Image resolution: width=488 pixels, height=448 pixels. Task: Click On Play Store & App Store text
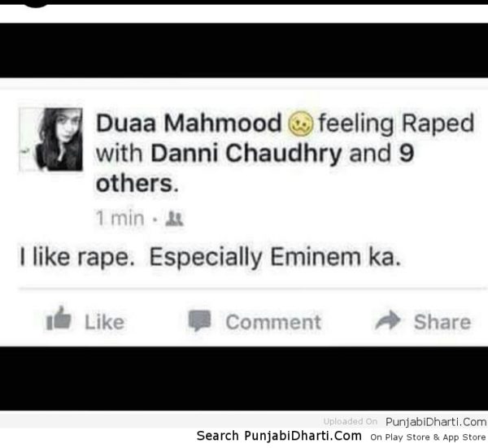(x=428, y=437)
